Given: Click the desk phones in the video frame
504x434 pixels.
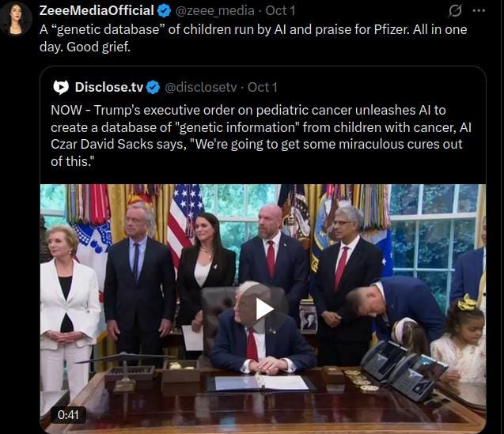Looking at the screenshot, I should pos(404,369).
